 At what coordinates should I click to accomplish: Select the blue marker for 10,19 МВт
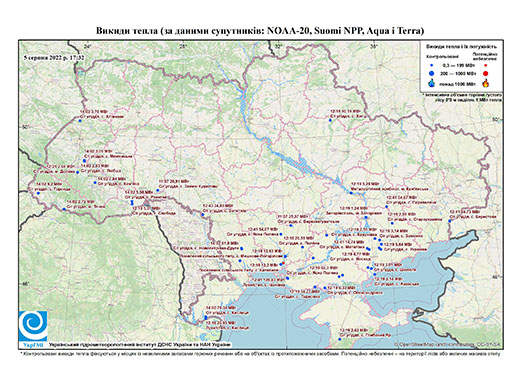tap(330, 120)
